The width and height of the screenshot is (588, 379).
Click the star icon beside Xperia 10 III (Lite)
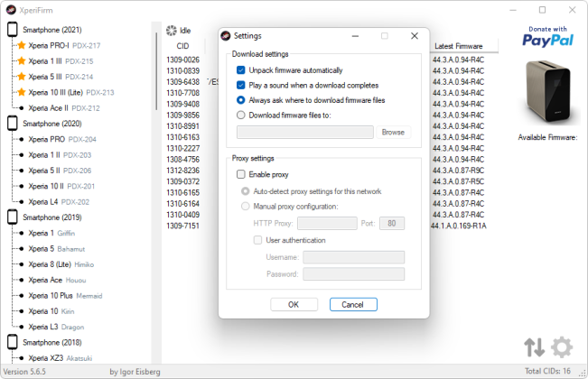click(22, 92)
